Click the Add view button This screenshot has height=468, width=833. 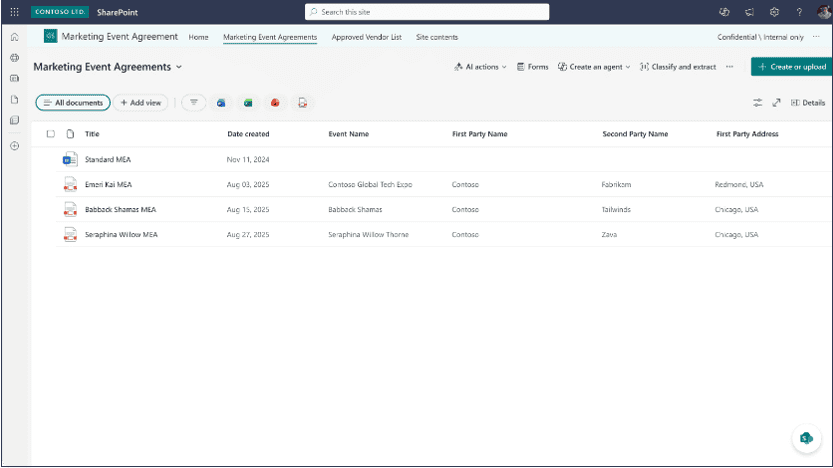[x=141, y=103]
